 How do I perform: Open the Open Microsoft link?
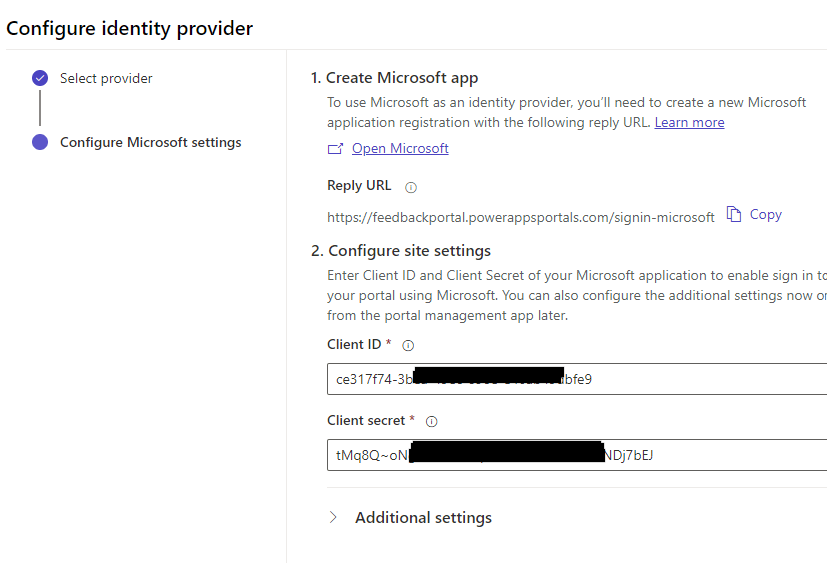click(x=400, y=148)
